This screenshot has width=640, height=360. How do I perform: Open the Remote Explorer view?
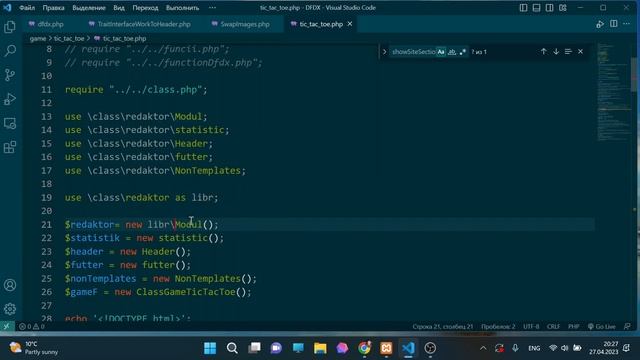coord(10,123)
